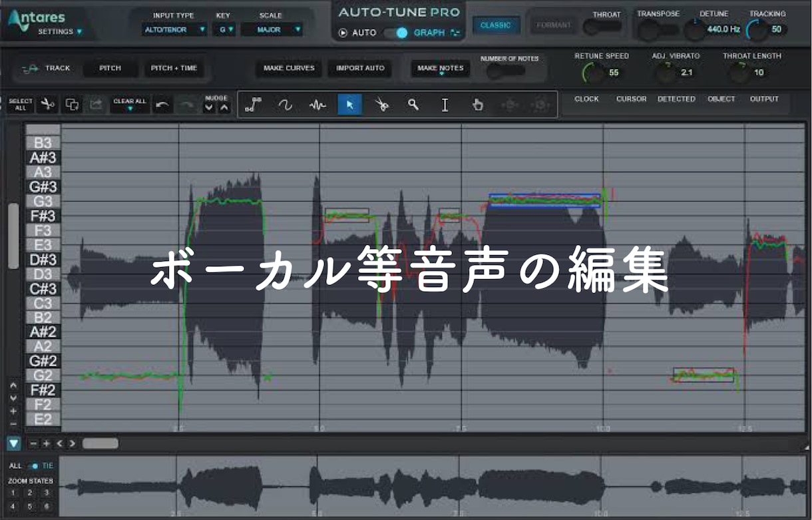
Task: Select zoom state 6
Action: point(46,506)
